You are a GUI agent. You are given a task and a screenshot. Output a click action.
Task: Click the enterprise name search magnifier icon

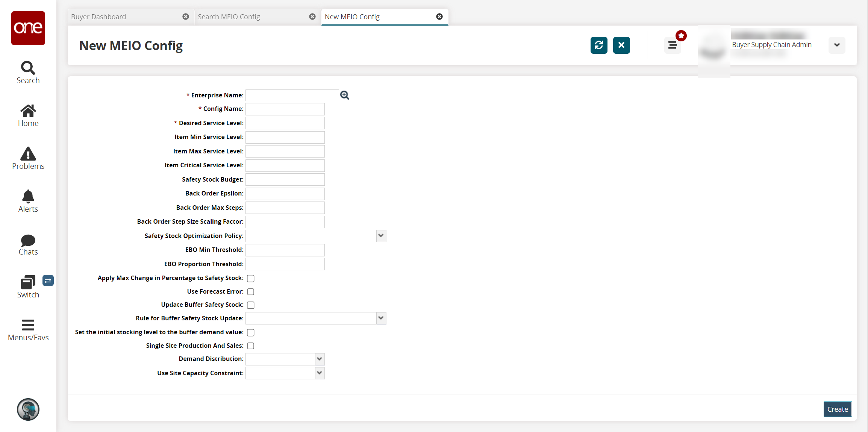coord(344,95)
